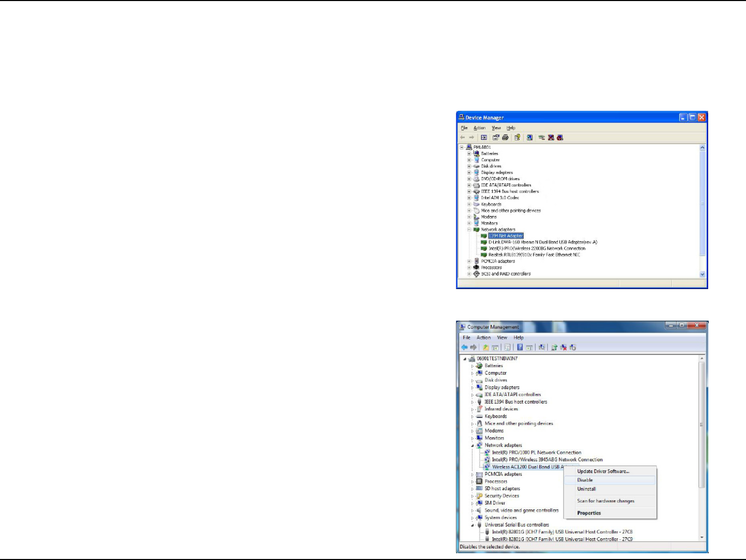Image resolution: width=746 pixels, height=560 pixels.
Task: Select Intel AIM 3.0 Codec entry
Action: pos(500,198)
